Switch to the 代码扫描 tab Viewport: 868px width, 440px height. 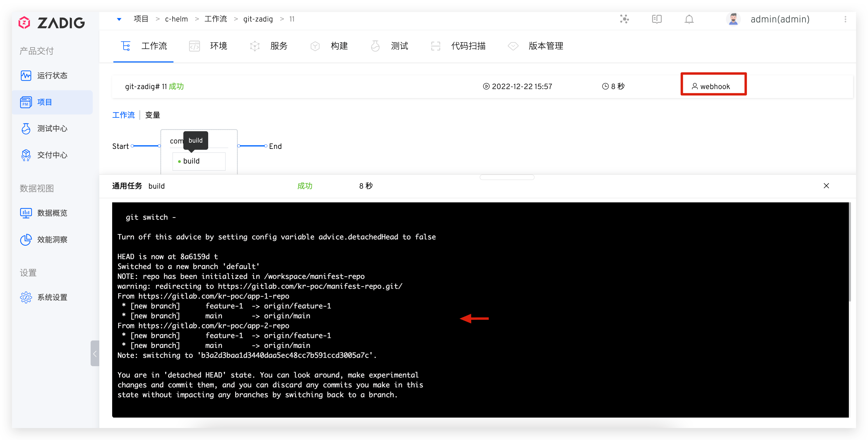(x=468, y=46)
